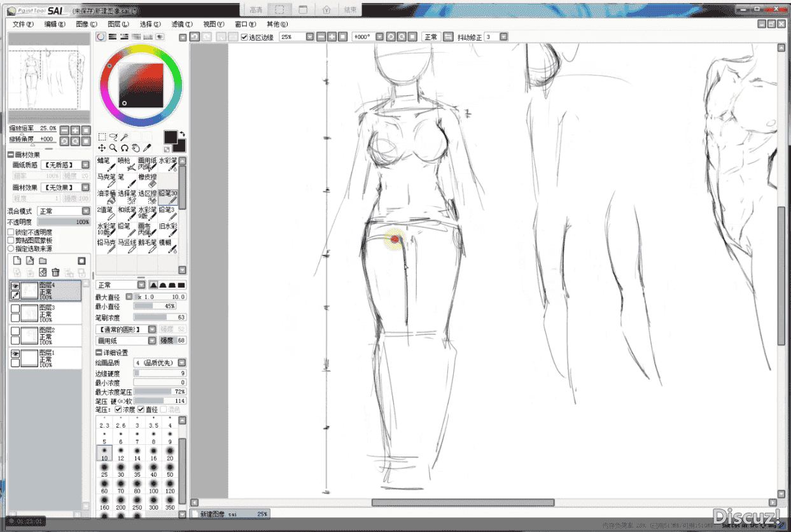
Task: Toggle the 选区边缘 checkbox
Action: coord(244,38)
